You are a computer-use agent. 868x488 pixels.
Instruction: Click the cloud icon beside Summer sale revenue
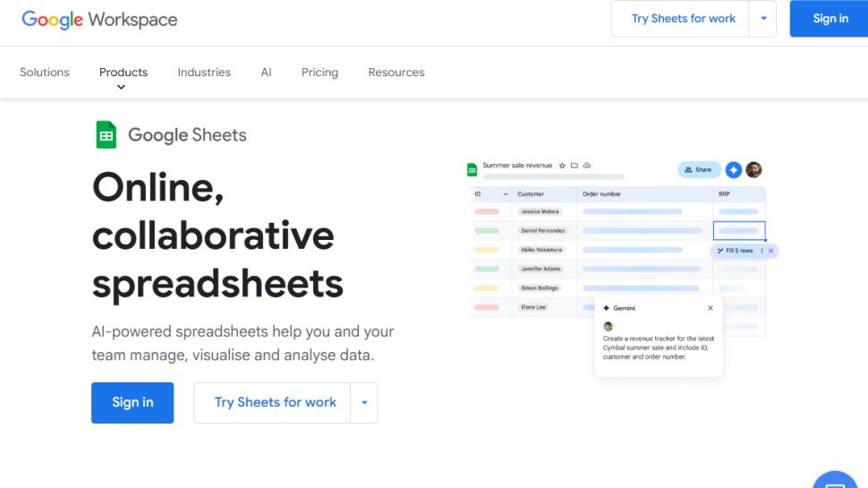tap(587, 166)
